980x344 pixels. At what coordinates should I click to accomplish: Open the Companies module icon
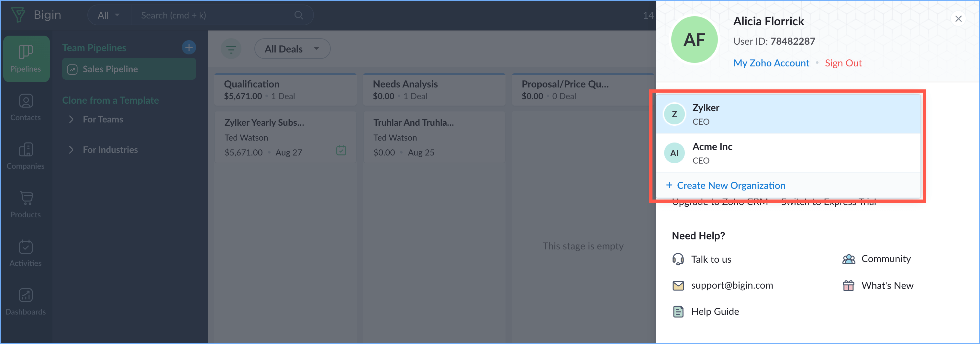point(26,150)
